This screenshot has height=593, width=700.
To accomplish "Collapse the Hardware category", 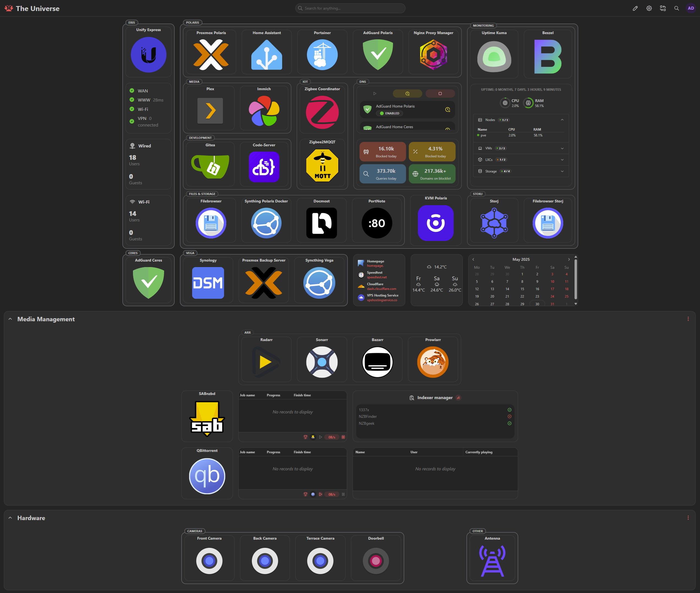I will 10,518.
